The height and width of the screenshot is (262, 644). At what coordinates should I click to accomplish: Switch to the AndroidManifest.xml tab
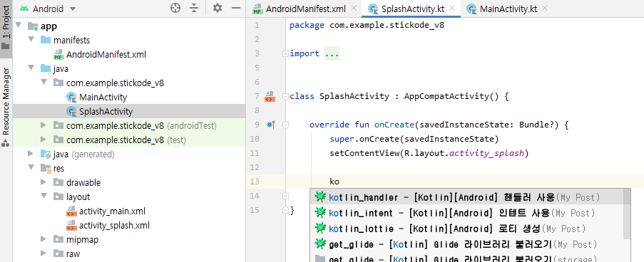coord(305,9)
